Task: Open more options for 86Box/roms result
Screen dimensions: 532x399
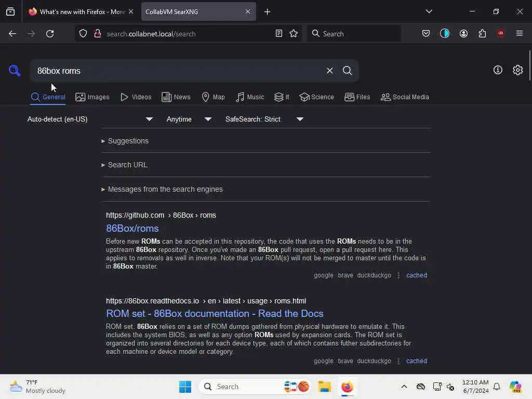Action: click(398, 275)
